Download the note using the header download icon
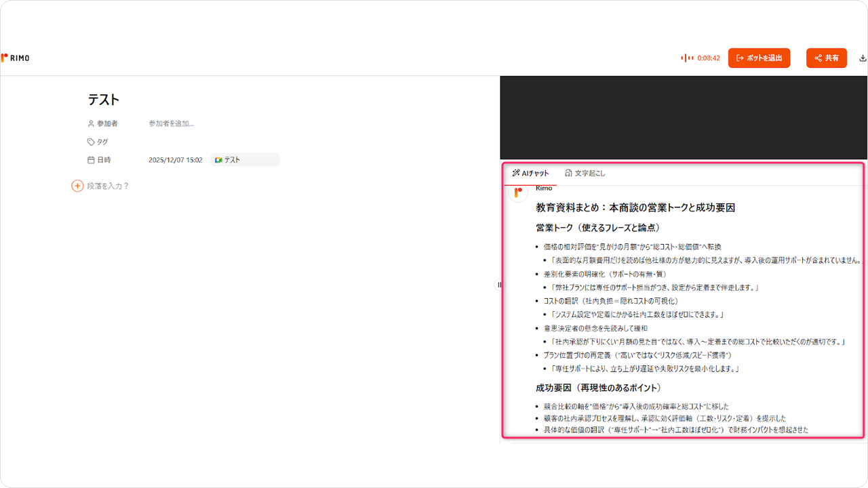Screen dimensions: 868x488 [863, 58]
